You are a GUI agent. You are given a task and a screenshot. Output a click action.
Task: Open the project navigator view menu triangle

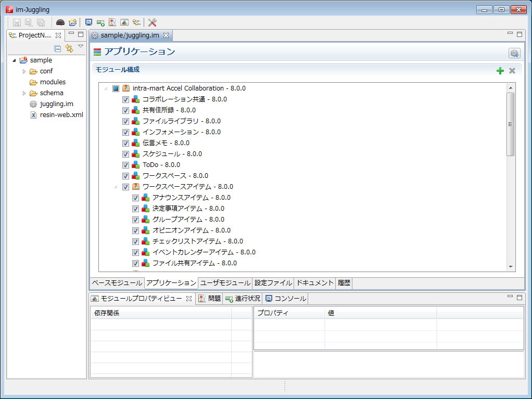pyautogui.click(x=81, y=46)
